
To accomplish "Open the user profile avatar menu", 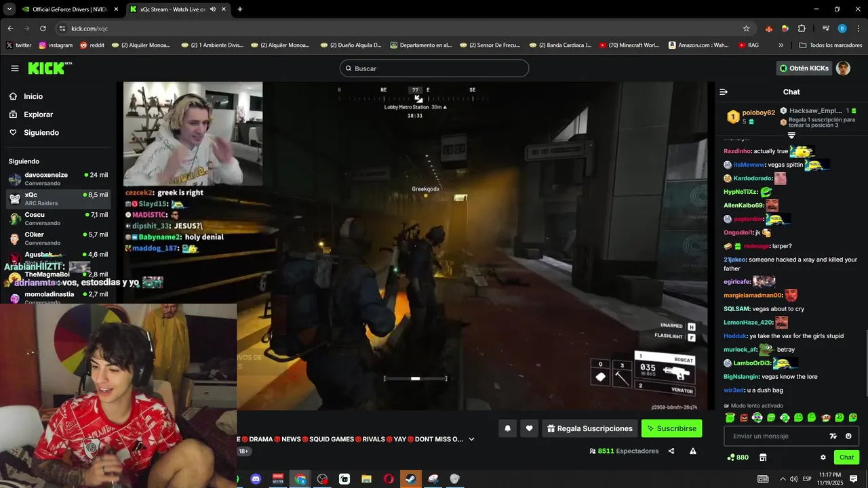I will point(843,68).
